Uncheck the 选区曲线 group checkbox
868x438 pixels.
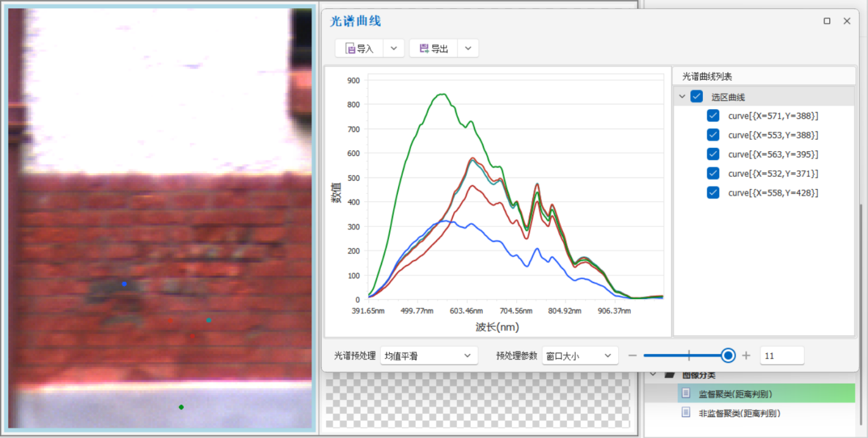[697, 97]
